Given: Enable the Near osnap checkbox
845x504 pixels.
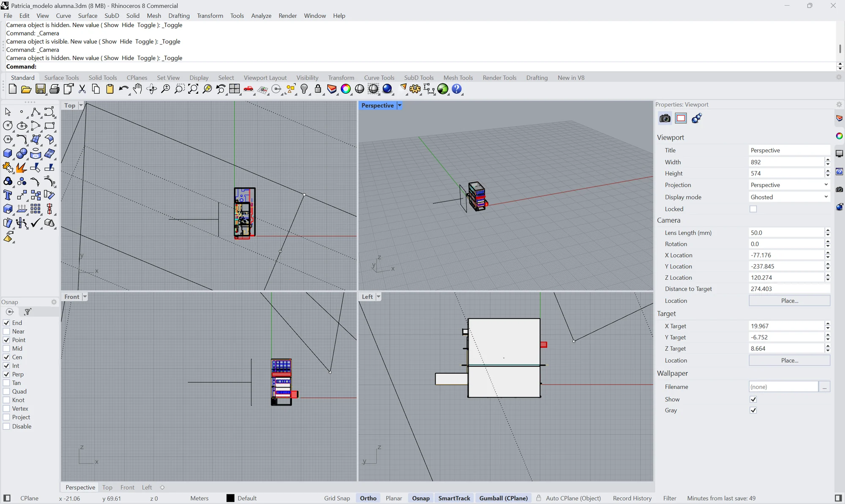Looking at the screenshot, I should (x=6, y=331).
